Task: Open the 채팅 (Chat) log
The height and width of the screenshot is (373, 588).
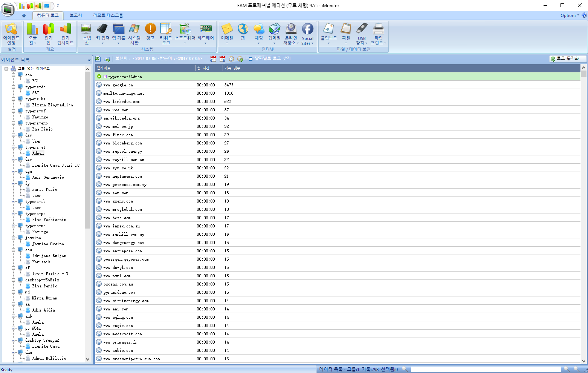Action: coord(259,34)
